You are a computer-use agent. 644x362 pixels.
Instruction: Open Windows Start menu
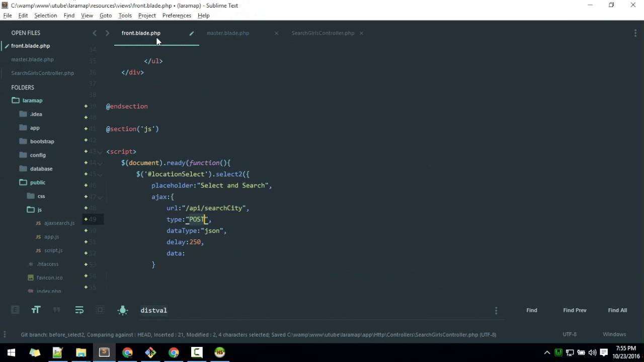(x=11, y=352)
